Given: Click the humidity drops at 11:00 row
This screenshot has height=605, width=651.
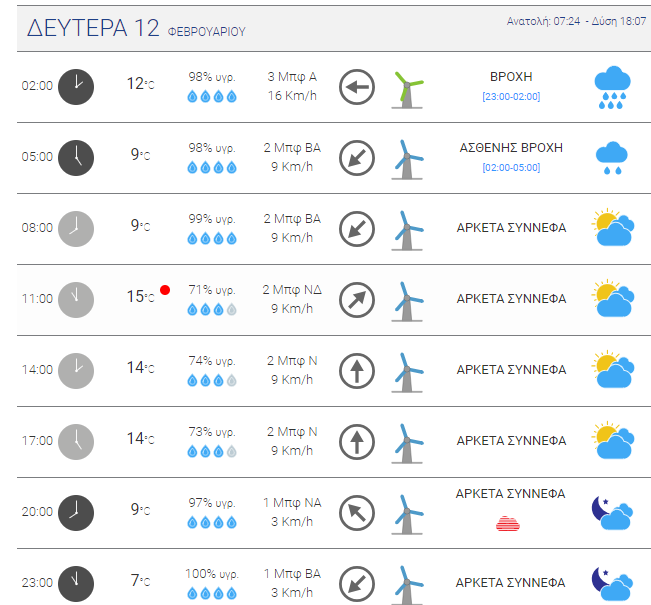Looking at the screenshot, I should coord(211,310).
